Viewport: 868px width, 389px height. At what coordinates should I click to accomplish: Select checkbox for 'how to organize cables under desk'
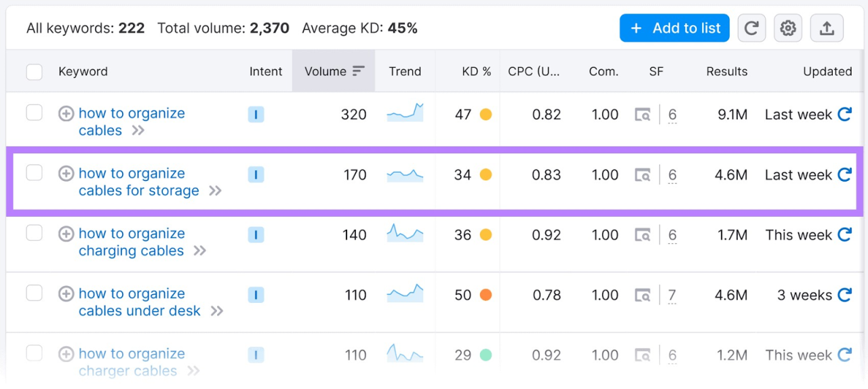(34, 293)
